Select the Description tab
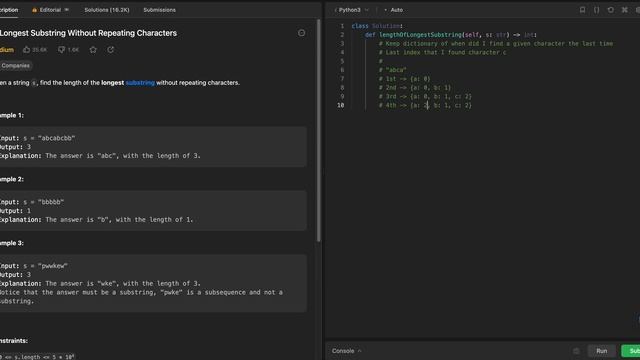Screen dimensions: 640x360 coord(9,10)
